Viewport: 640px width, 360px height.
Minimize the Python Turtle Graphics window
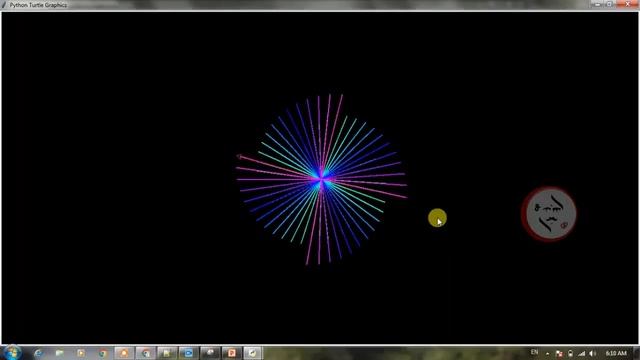click(597, 4)
